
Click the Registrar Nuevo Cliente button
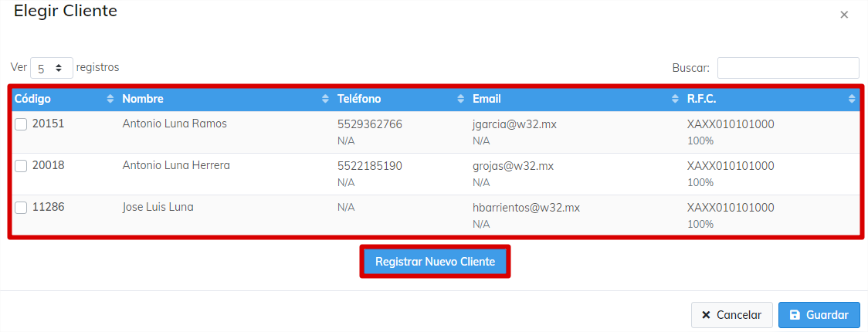pos(435,262)
